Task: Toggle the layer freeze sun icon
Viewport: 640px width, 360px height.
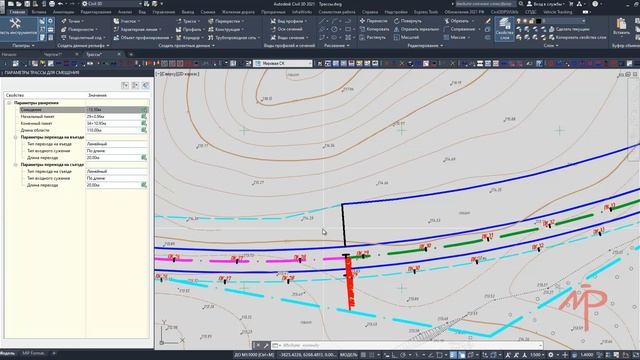Action: [x=525, y=20]
